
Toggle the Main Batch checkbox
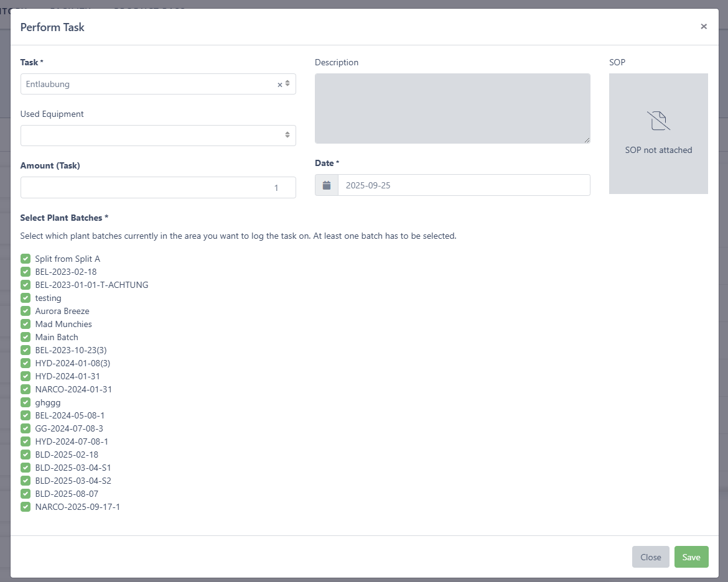[26, 337]
